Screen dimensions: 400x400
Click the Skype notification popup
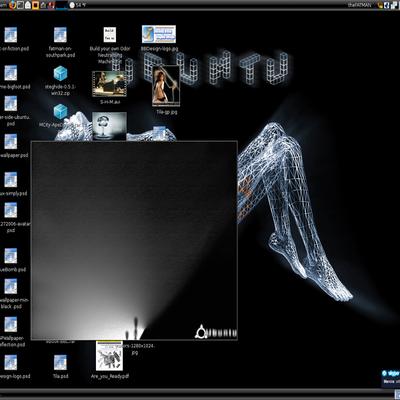coord(391,377)
